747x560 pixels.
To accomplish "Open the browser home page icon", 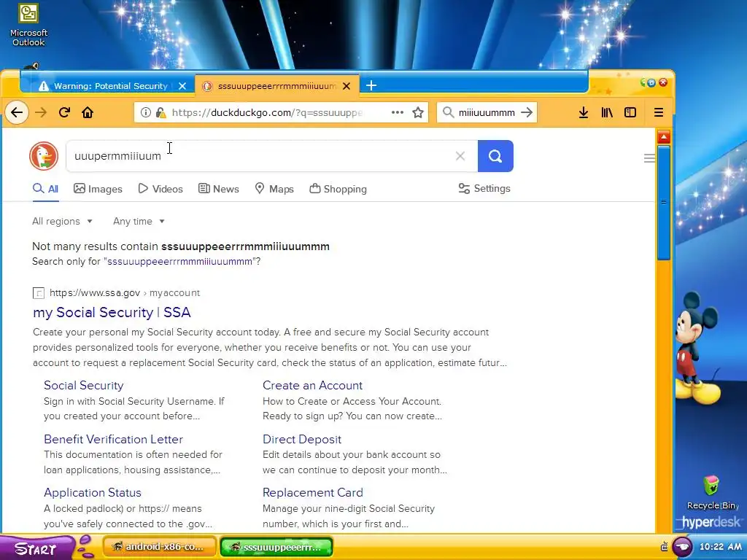I will [x=88, y=113].
